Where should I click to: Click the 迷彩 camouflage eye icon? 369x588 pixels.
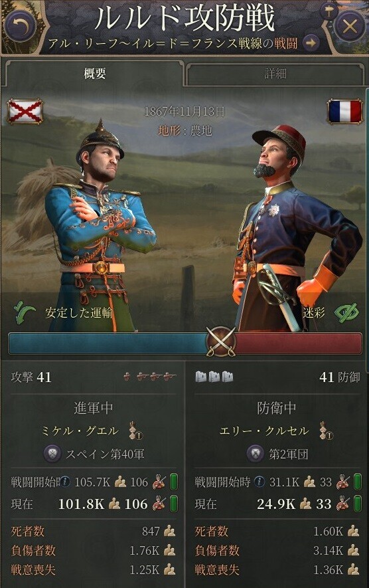click(x=346, y=312)
